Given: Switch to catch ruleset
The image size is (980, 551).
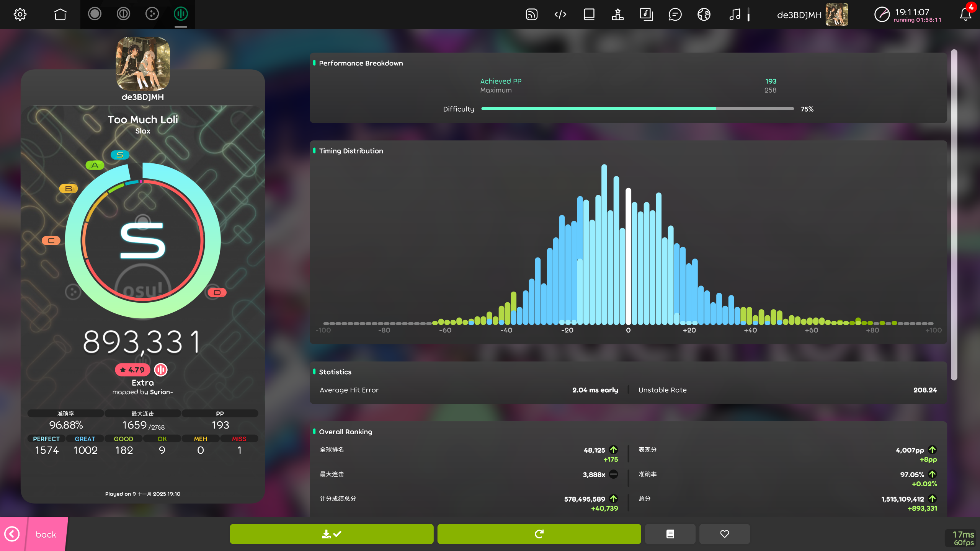Looking at the screenshot, I should point(152,14).
